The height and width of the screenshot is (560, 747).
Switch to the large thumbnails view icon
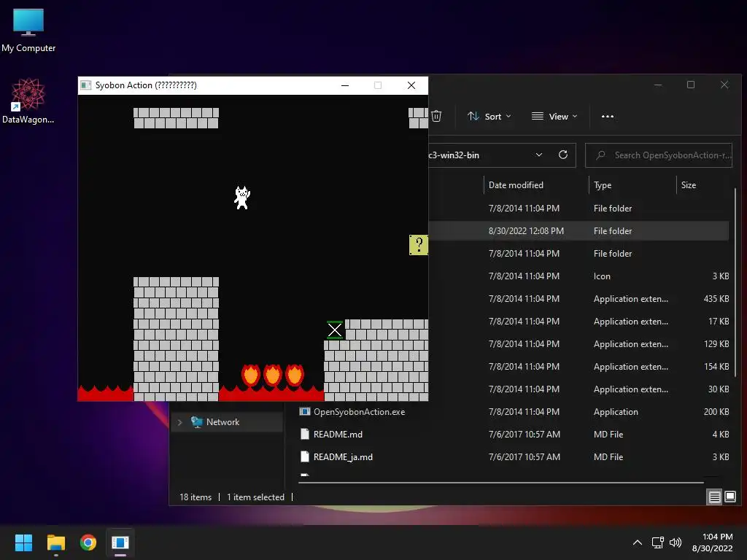[730, 497]
